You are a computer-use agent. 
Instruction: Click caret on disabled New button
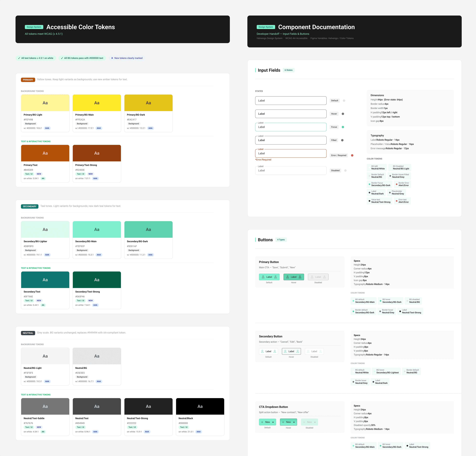pyautogui.click(x=315, y=422)
